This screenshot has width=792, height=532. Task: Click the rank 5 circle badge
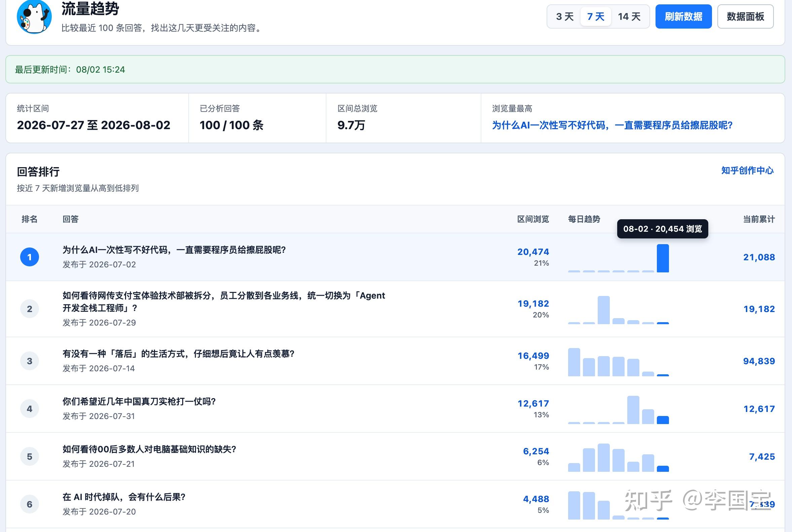(x=30, y=457)
